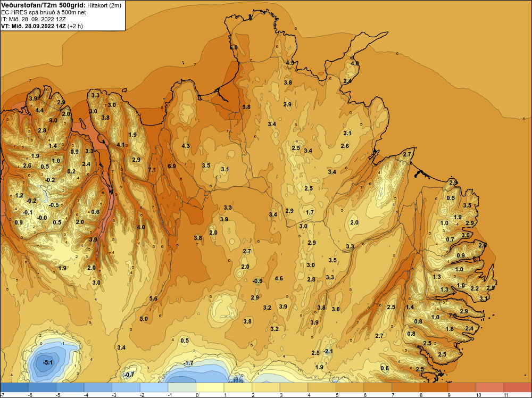Screen dimensions: 532x398
Task: Click the 4.1 temperature value
Action: pyautogui.click(x=121, y=145)
